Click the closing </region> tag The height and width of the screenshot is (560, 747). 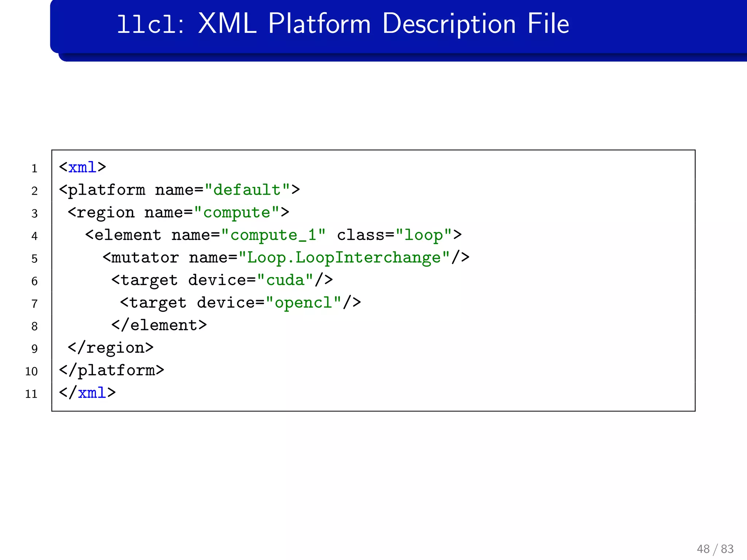(111, 348)
